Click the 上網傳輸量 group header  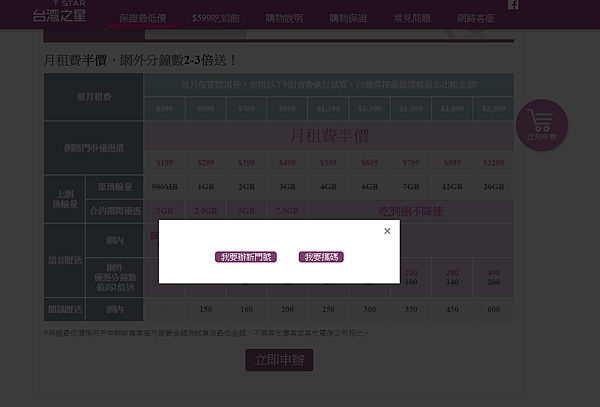65,199
